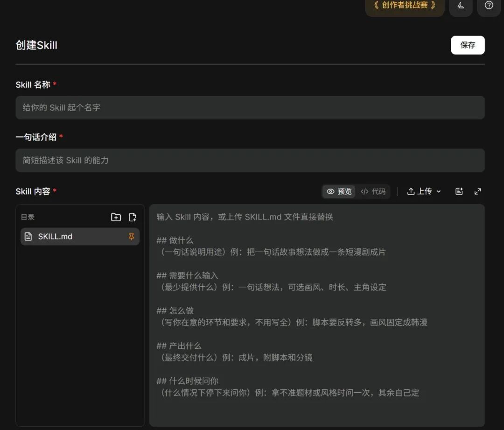Viewport: 504px width, 430px height.
Task: Click the '## 怎么做' placeholder heading
Action: 175,310
